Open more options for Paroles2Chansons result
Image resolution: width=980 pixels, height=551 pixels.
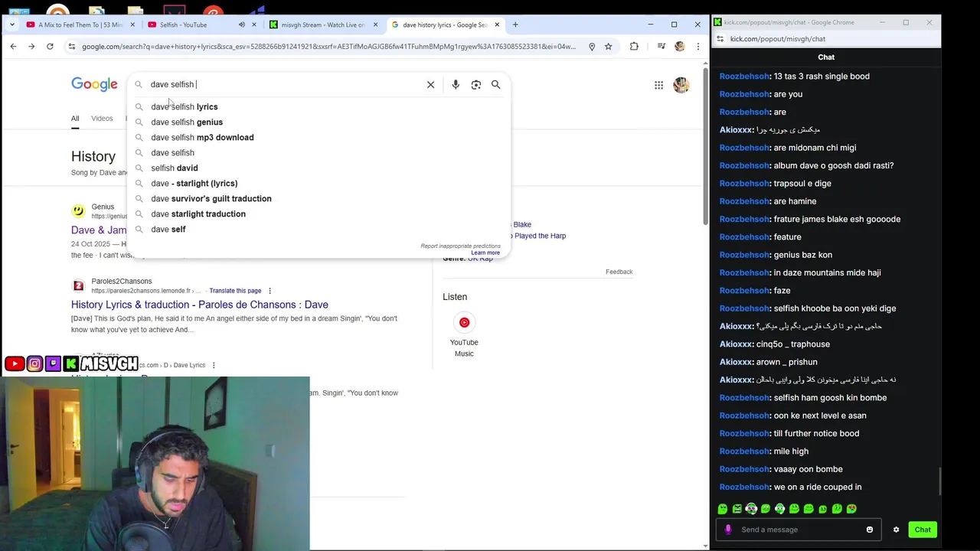269,291
